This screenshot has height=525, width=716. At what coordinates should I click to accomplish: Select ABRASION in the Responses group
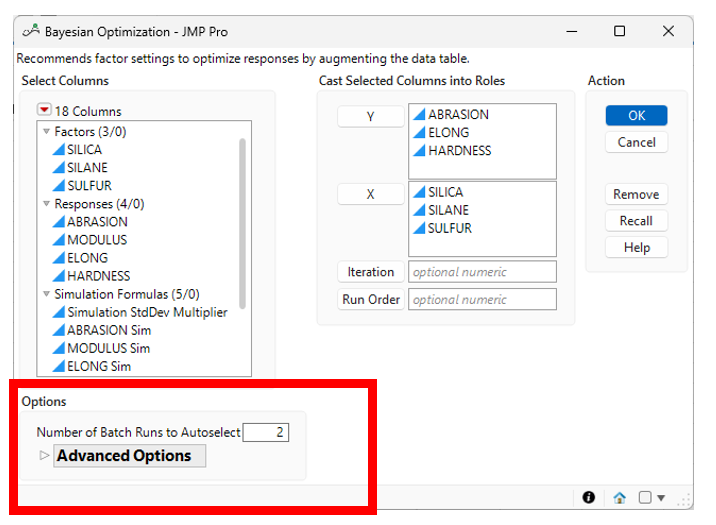click(x=97, y=221)
